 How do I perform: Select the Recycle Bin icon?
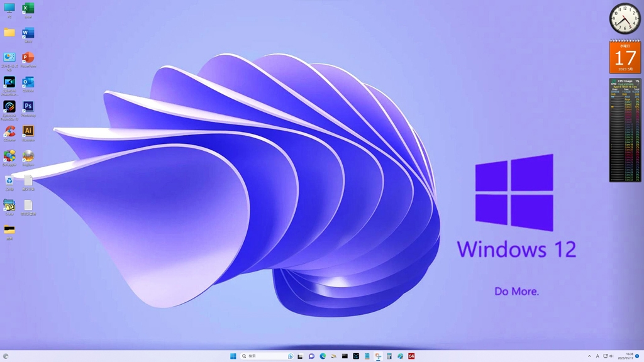point(9,183)
